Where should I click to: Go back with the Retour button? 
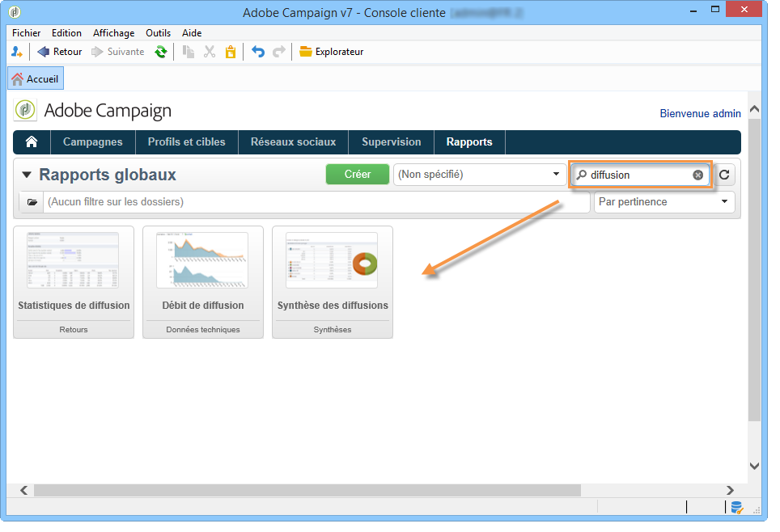60,52
